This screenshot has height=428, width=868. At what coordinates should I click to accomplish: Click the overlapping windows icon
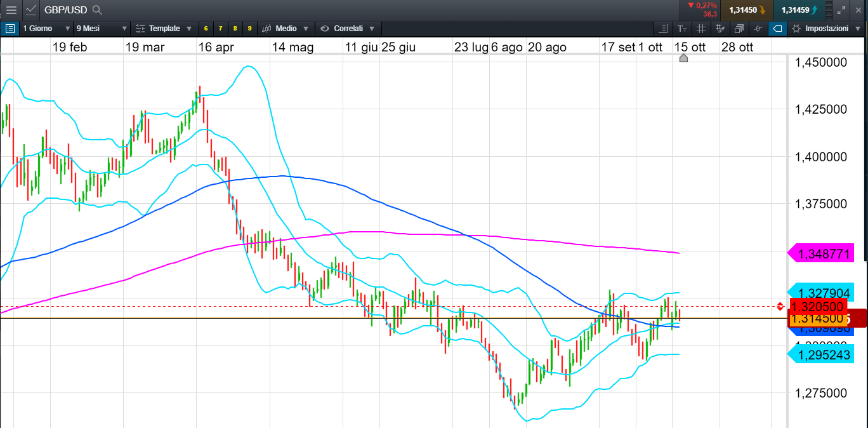click(x=739, y=29)
